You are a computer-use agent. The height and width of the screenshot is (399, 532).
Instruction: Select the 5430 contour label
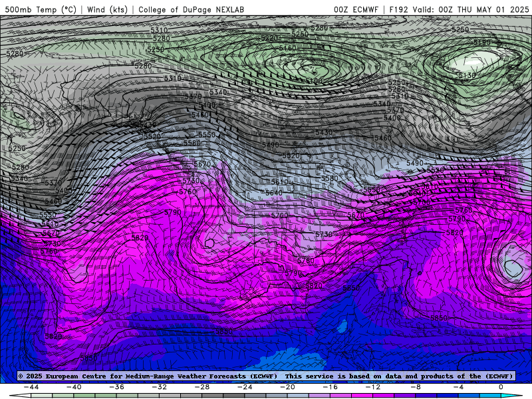click(324, 132)
